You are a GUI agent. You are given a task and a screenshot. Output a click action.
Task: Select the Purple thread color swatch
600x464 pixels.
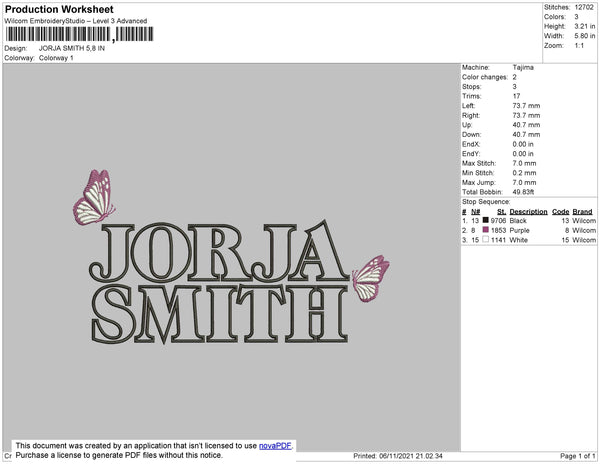click(x=486, y=230)
